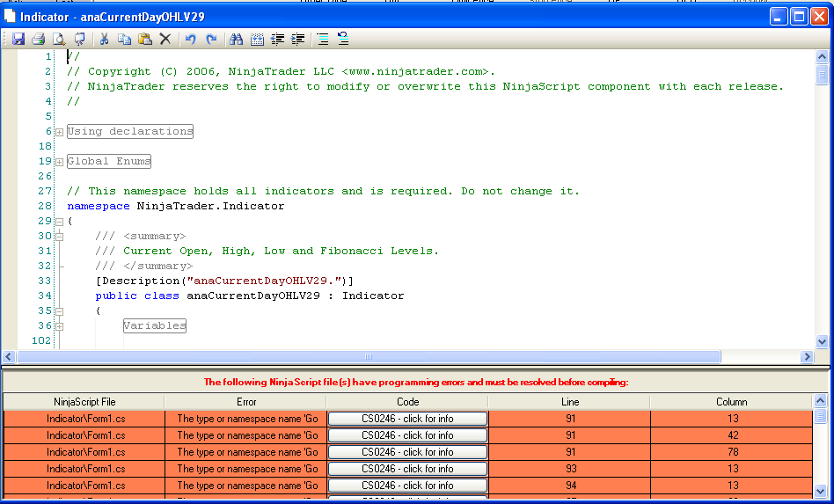Click the Line column header
834x504 pixels.
pos(570,402)
